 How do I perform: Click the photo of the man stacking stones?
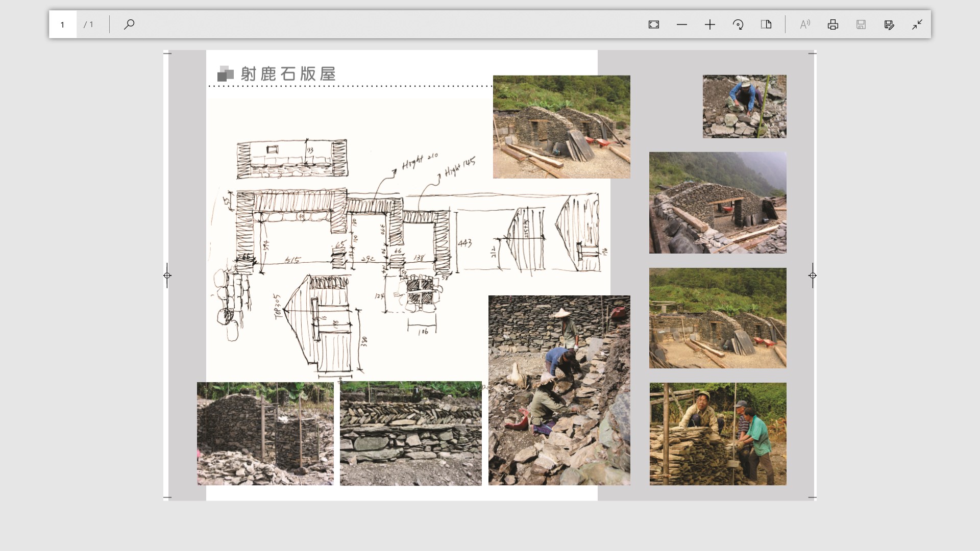(744, 106)
